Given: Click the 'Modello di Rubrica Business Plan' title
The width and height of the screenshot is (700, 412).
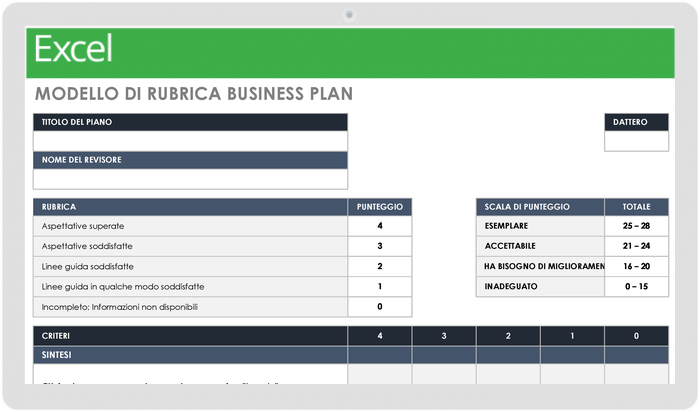Looking at the screenshot, I should point(194,94).
